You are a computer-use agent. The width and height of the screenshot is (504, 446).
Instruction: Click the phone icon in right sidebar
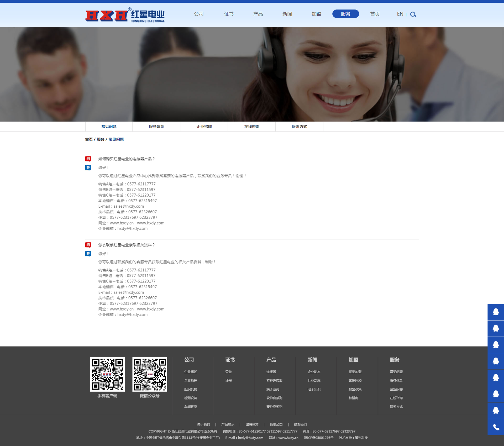coord(496,427)
